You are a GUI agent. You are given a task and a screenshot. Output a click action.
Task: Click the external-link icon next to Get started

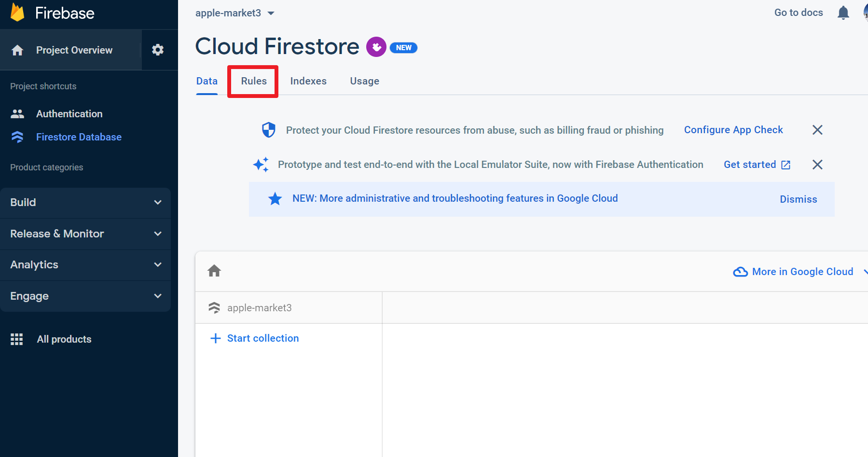786,165
